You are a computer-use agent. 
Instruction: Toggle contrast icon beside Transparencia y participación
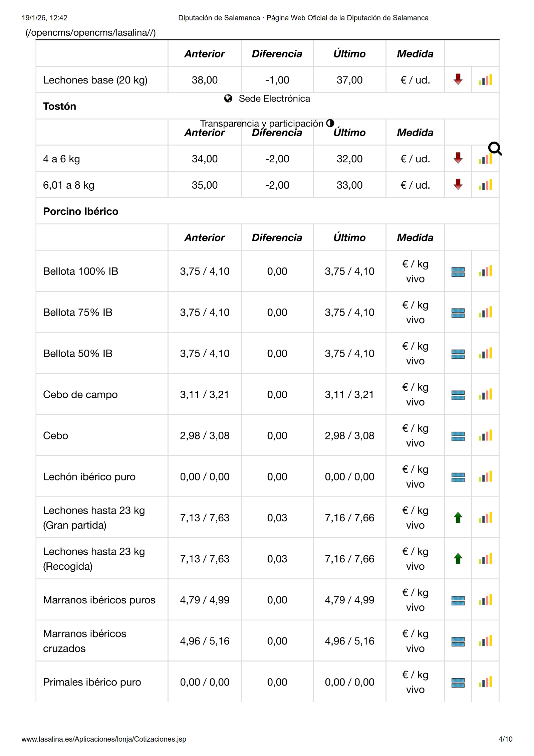330,123
